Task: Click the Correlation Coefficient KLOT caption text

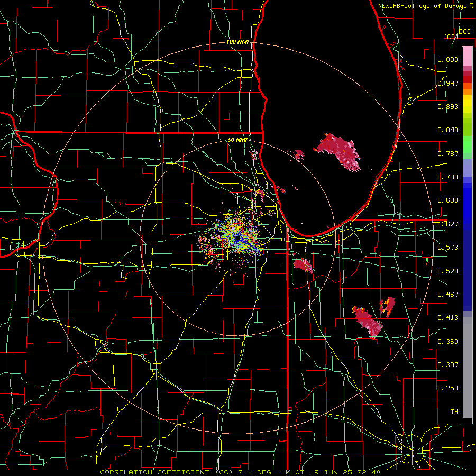Action: (x=240, y=472)
